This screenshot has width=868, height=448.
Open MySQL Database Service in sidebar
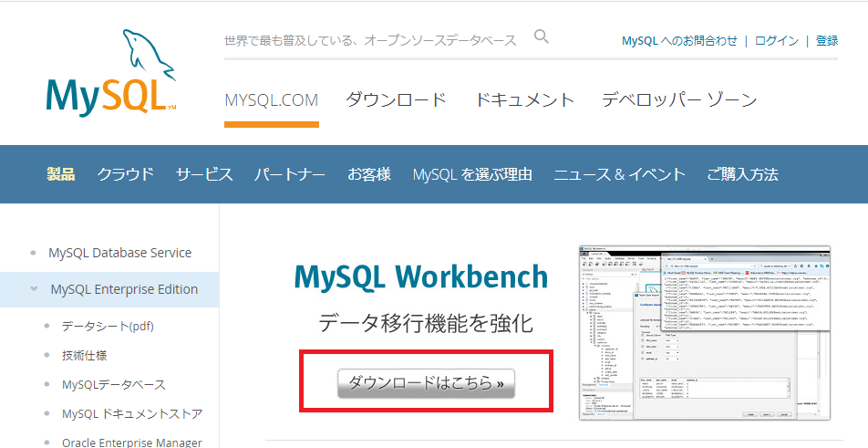click(120, 253)
